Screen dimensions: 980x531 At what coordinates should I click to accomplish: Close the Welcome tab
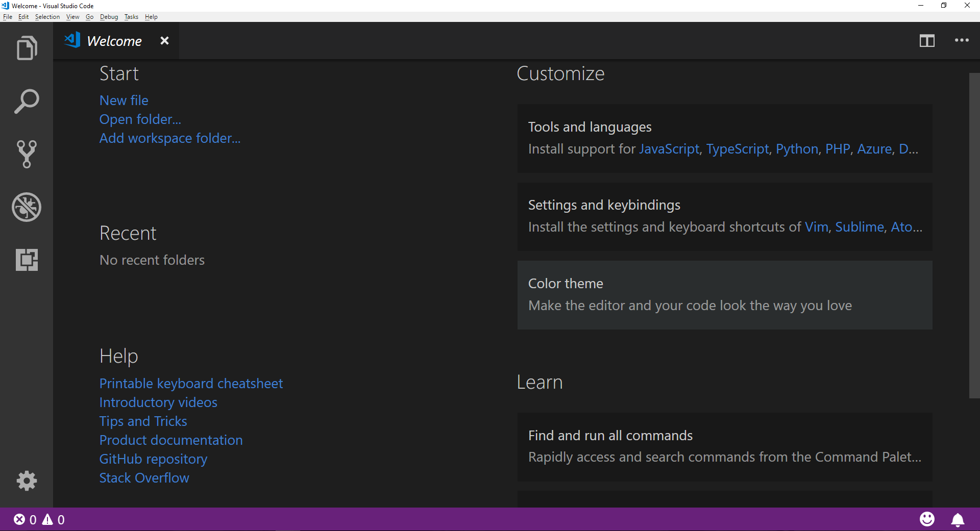[164, 41]
